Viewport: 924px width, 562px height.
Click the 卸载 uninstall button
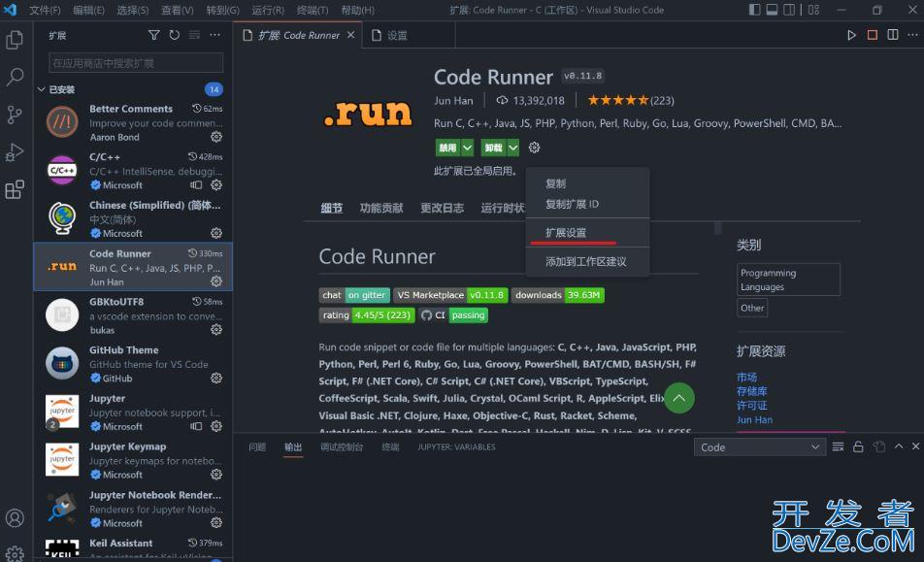coord(493,148)
